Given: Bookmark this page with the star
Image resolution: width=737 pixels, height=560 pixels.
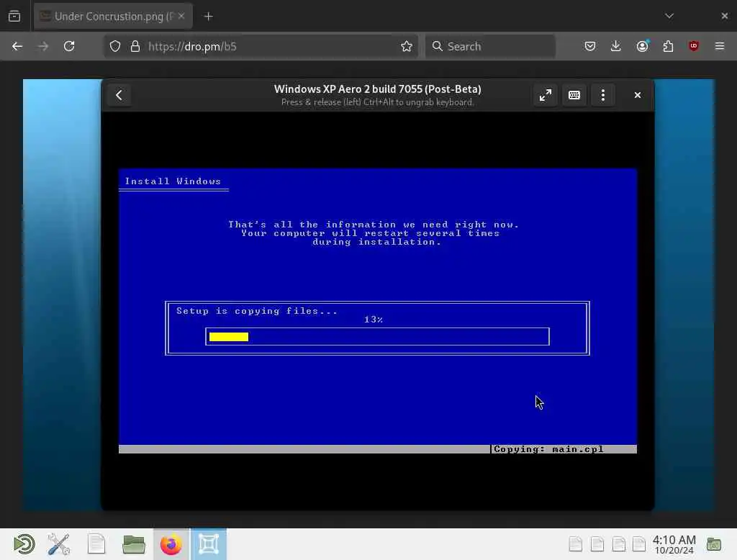Looking at the screenshot, I should 407,46.
